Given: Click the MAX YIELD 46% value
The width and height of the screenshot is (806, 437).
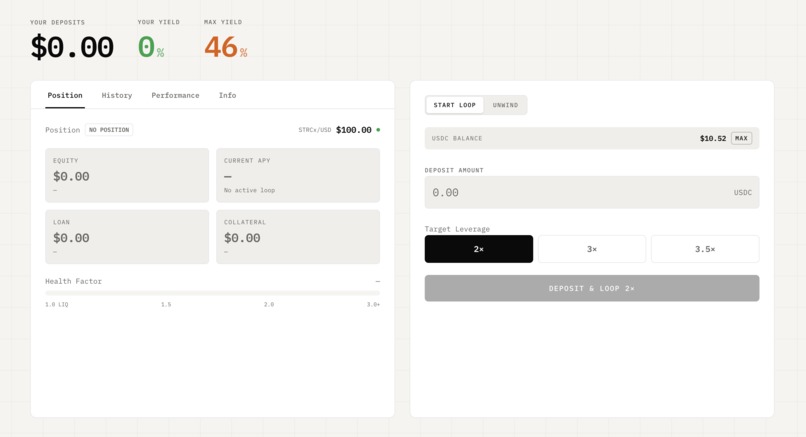Looking at the screenshot, I should (226, 47).
